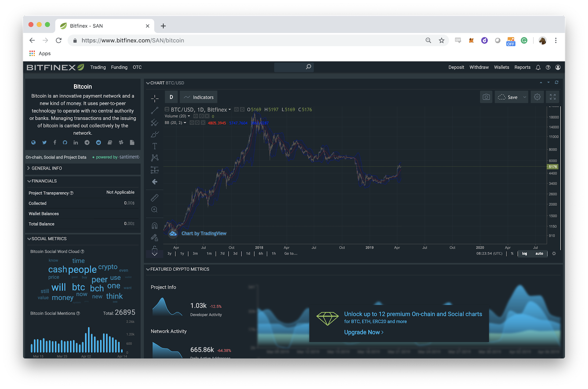Take a chart snapshot with the camera icon
Image resolution: width=588 pixels, height=389 pixels.
pos(486,97)
